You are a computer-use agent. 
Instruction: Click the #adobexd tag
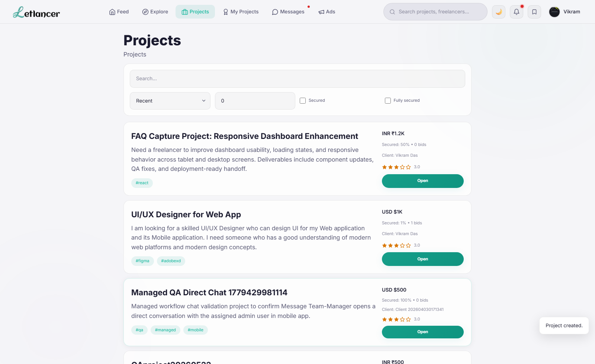pyautogui.click(x=171, y=261)
